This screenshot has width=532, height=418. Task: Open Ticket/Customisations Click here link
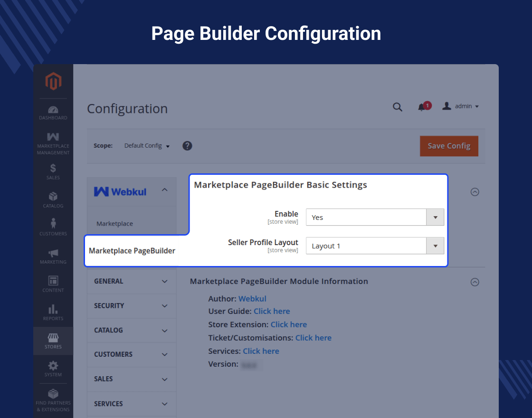[x=313, y=338]
